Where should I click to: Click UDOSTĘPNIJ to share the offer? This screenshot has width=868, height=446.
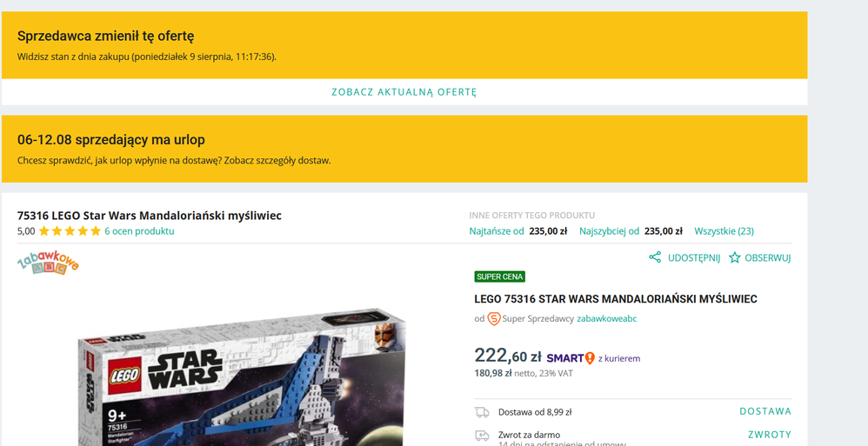point(693,257)
